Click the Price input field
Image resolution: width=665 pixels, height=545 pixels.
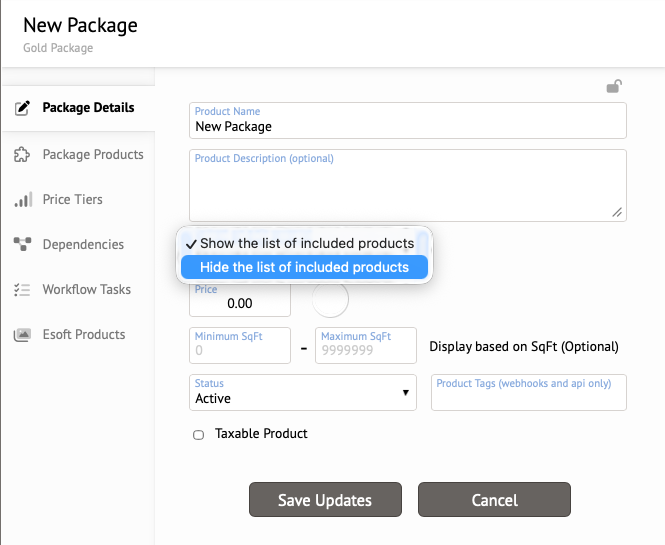[x=240, y=299]
